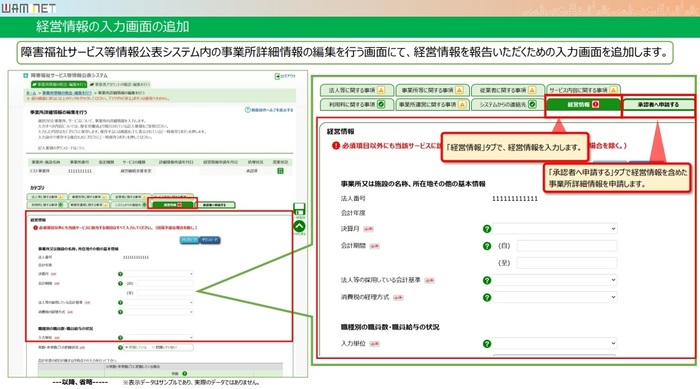Click 入力単位 help icon in small left screenshot
Image resolution: width=700 pixels, height=389 pixels.
(120, 338)
